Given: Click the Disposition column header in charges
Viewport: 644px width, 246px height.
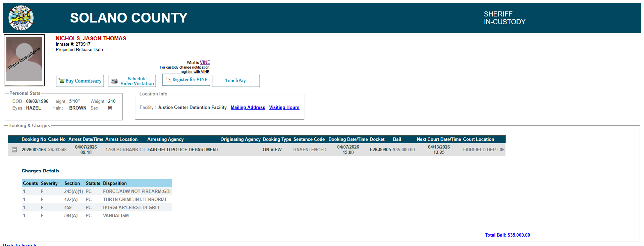Looking at the screenshot, I should (x=115, y=183).
